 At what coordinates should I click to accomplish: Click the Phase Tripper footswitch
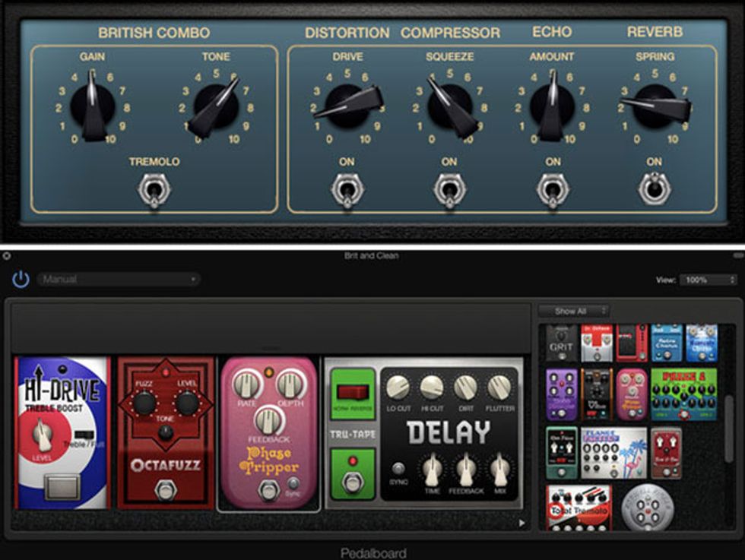pyautogui.click(x=268, y=490)
